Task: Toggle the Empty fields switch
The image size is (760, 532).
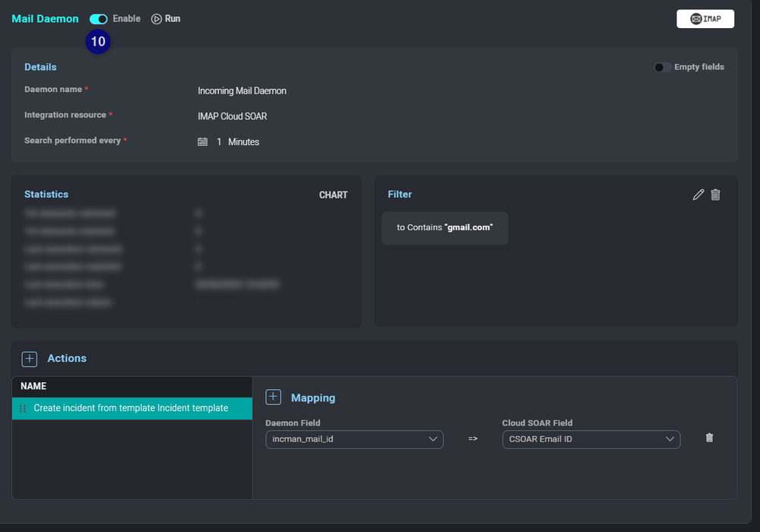Action: pyautogui.click(x=662, y=67)
